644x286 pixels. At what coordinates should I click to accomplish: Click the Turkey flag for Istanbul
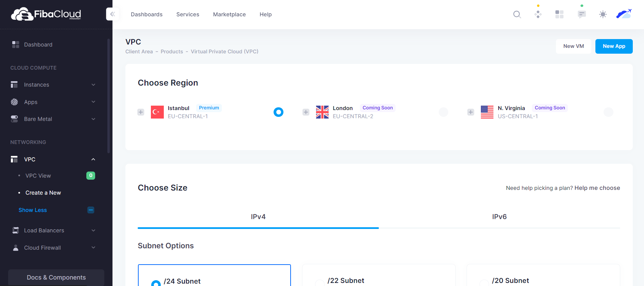[157, 112]
